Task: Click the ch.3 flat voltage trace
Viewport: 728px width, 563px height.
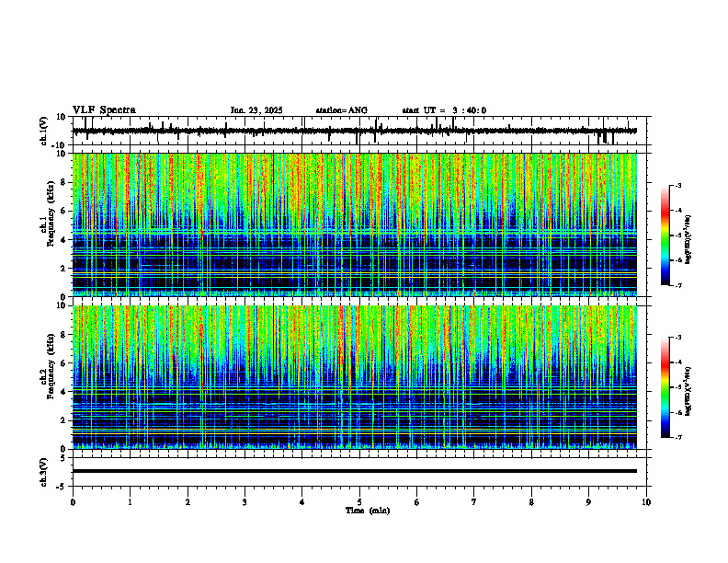Action: (354, 471)
